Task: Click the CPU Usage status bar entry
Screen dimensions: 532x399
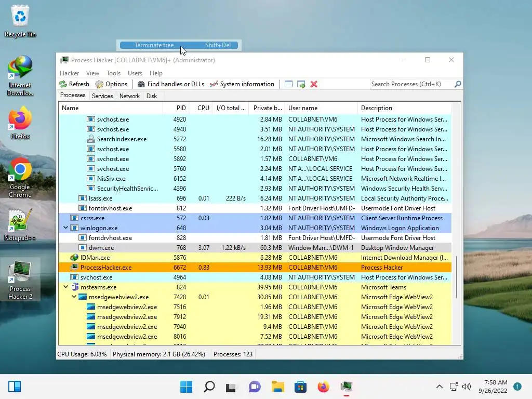Action: (x=82, y=354)
